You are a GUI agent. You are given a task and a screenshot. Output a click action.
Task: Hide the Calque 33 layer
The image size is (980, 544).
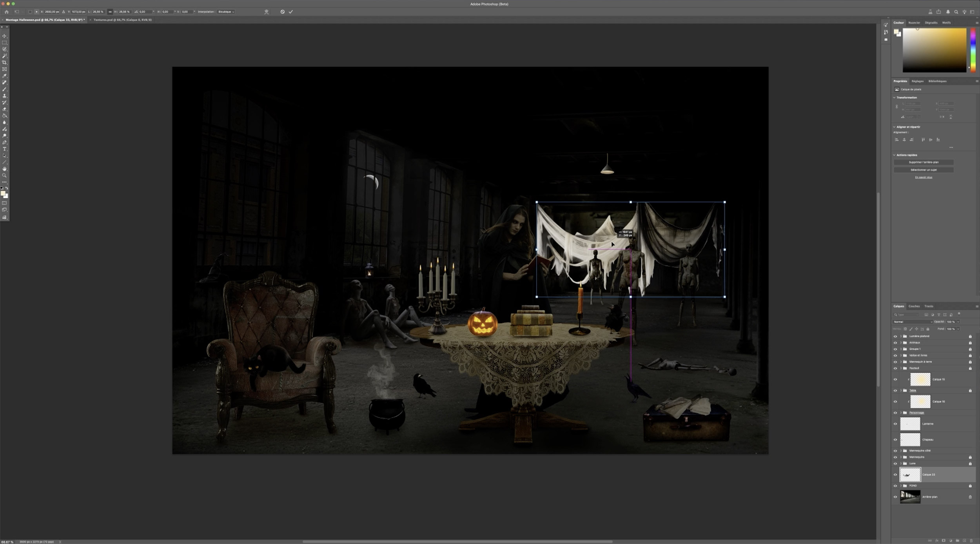[895, 475]
